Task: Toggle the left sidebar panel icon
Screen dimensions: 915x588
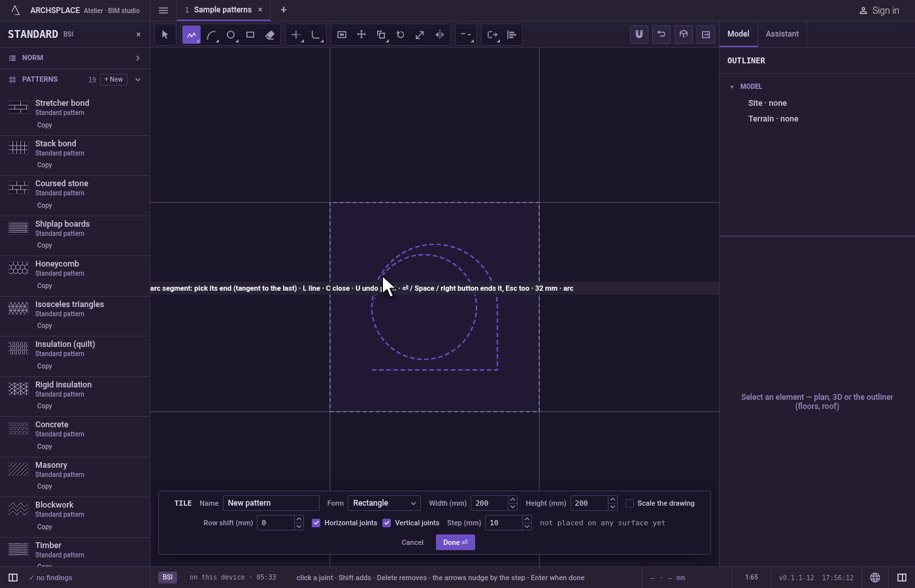Action: pos(13,578)
